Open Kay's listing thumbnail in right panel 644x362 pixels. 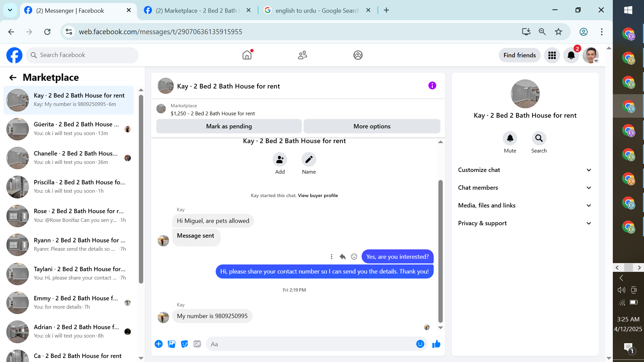pos(525,94)
